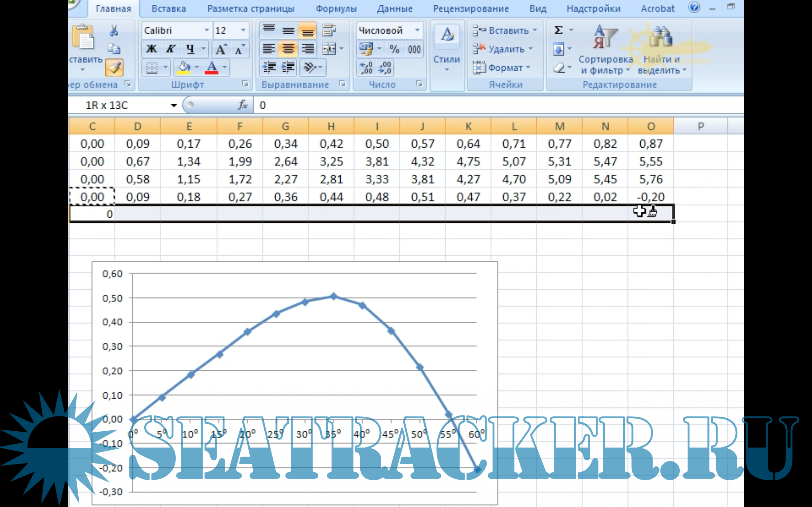Select column header H
The height and width of the screenshot is (507, 812).
pyautogui.click(x=331, y=126)
